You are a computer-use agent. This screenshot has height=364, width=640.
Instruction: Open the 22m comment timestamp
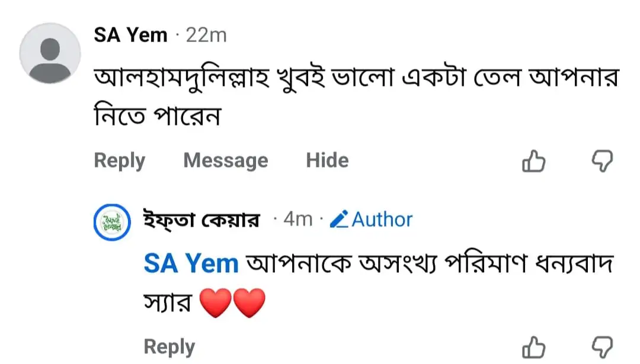206,36
